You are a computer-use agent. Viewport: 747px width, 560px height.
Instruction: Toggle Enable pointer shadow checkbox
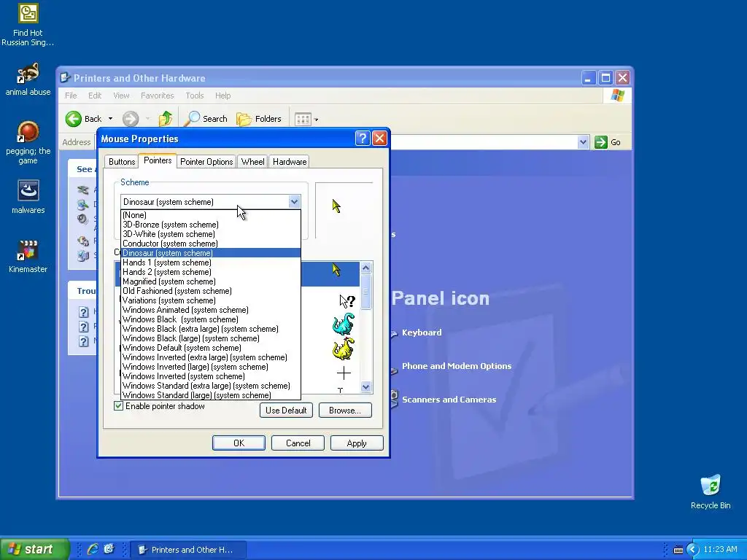point(119,405)
